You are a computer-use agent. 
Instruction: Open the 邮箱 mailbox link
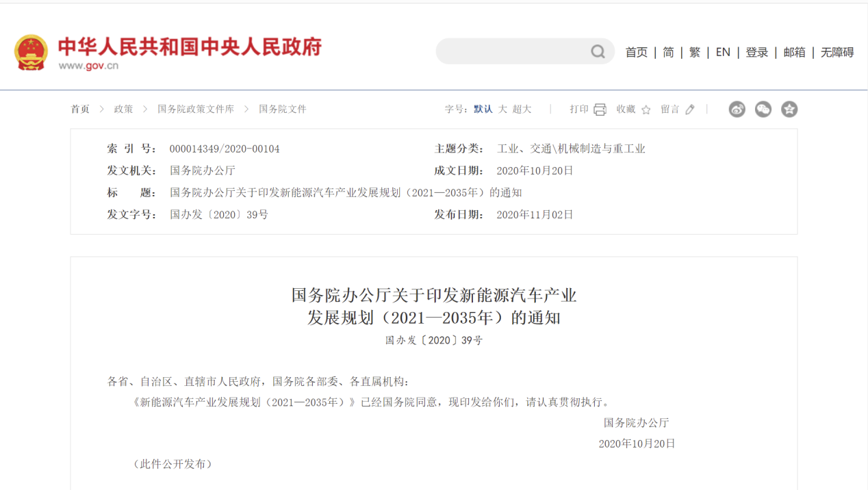[x=794, y=53]
